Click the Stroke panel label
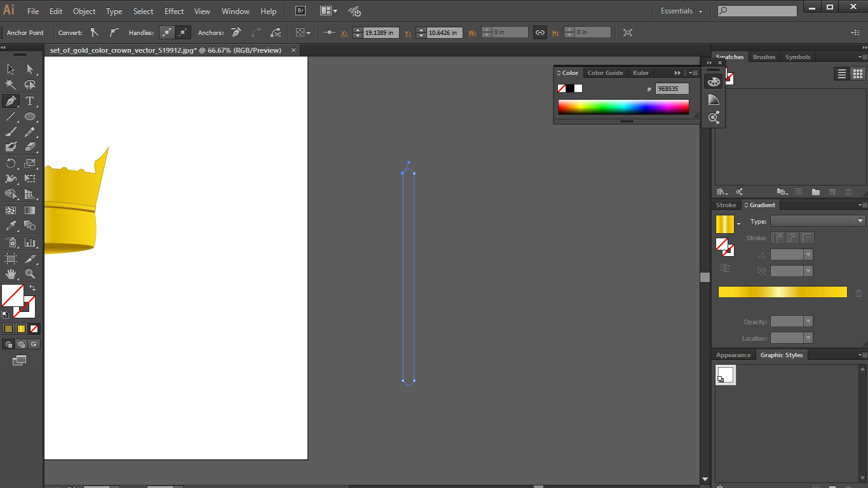This screenshot has height=488, width=868. pos(726,205)
